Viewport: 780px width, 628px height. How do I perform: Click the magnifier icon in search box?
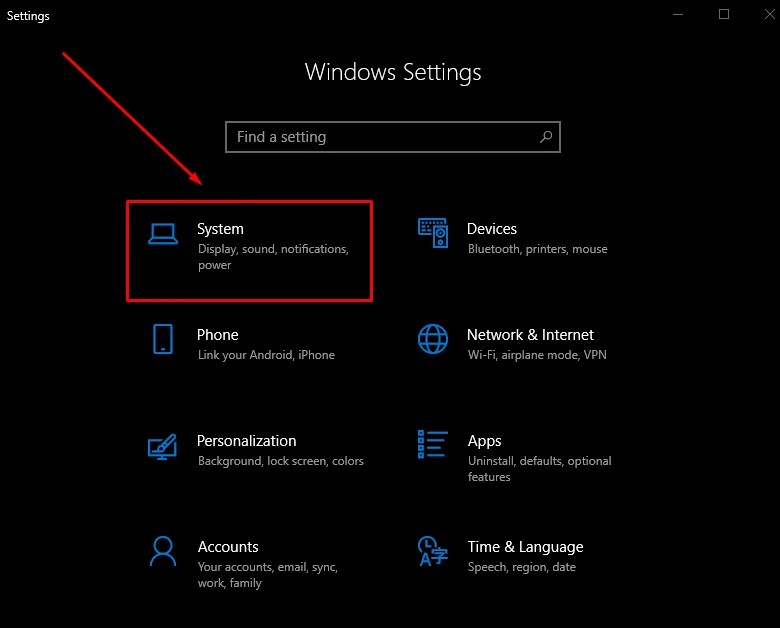point(546,137)
